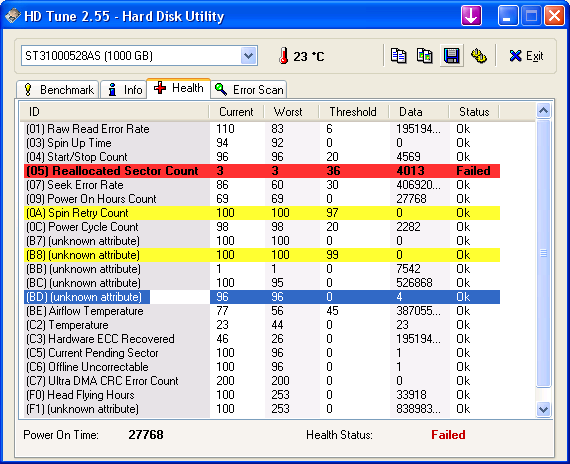Screen dimensions: 570x464
Task: Select (BB) unknown attribute row
Action: pos(262,269)
